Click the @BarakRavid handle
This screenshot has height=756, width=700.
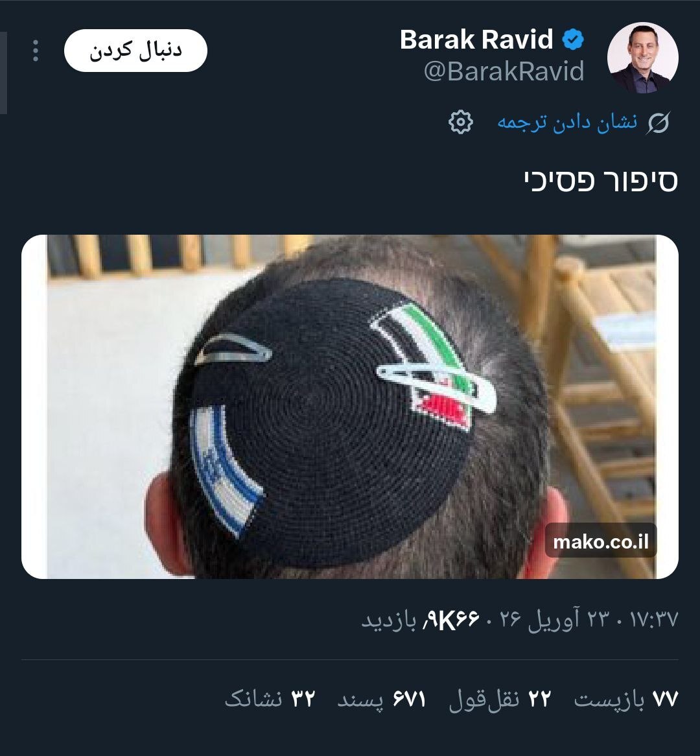click(x=504, y=71)
